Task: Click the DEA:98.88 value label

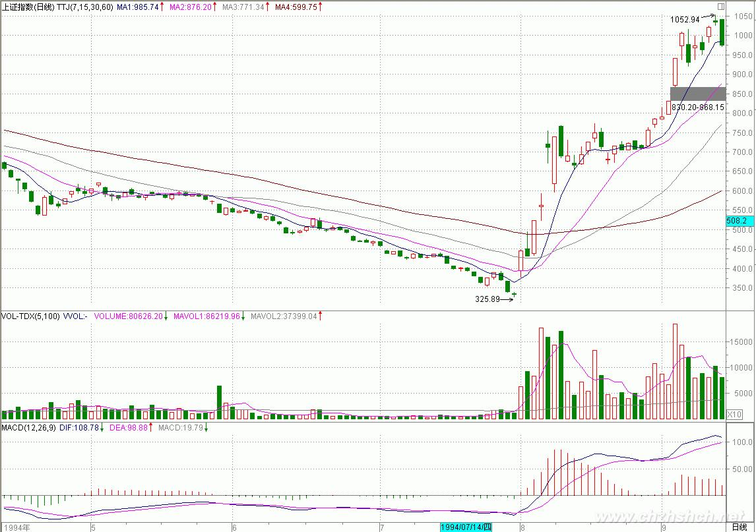Action: pyautogui.click(x=128, y=429)
